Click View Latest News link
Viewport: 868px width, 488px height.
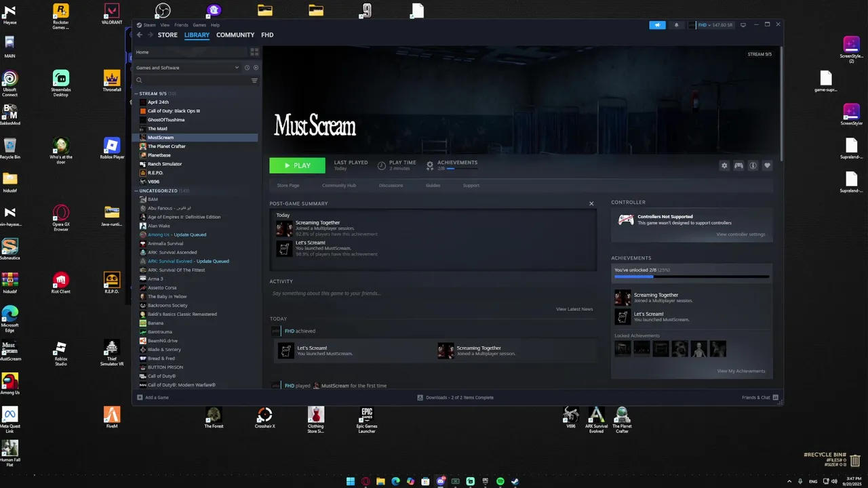coord(574,309)
